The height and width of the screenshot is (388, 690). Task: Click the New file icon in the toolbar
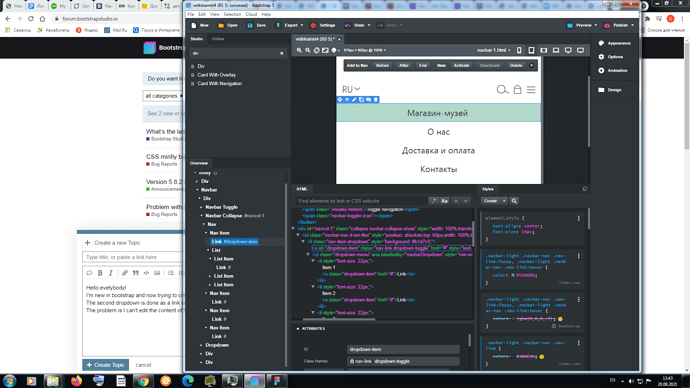pyautogui.click(x=194, y=26)
